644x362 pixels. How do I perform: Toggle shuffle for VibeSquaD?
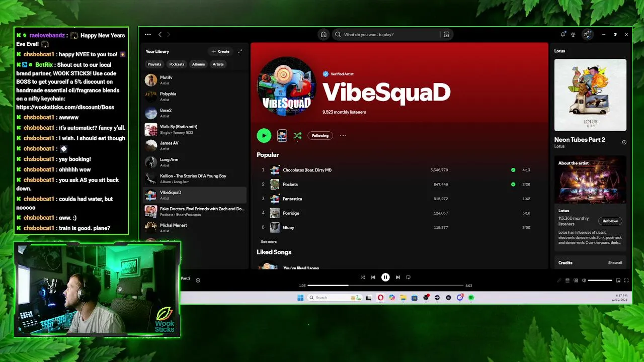click(x=297, y=135)
